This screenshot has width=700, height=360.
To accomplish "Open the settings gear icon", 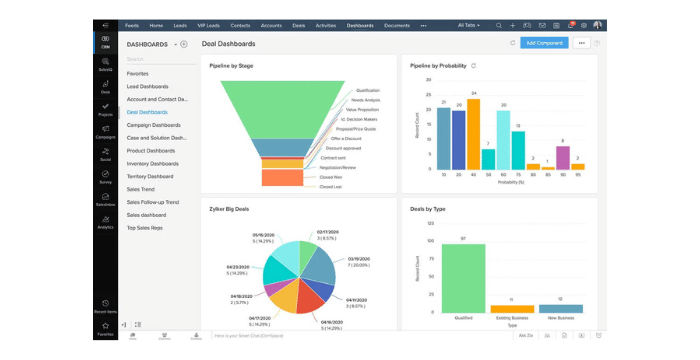I will pyautogui.click(x=583, y=25).
